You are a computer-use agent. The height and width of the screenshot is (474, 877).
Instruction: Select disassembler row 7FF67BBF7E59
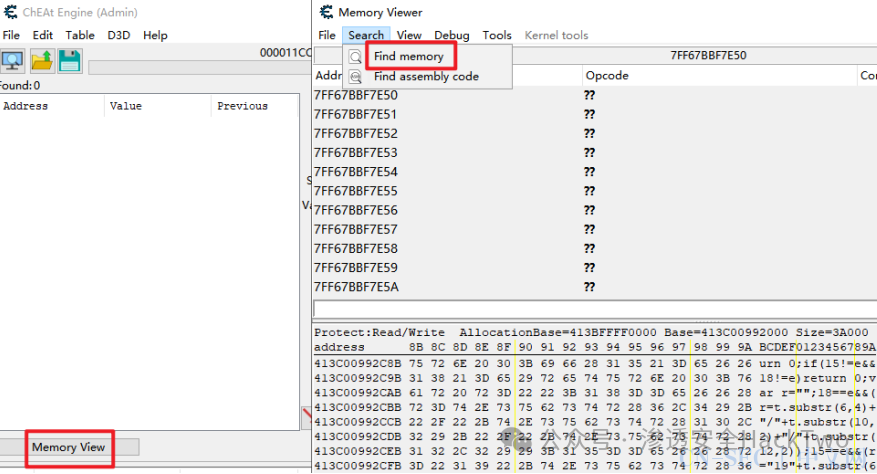[595, 267]
